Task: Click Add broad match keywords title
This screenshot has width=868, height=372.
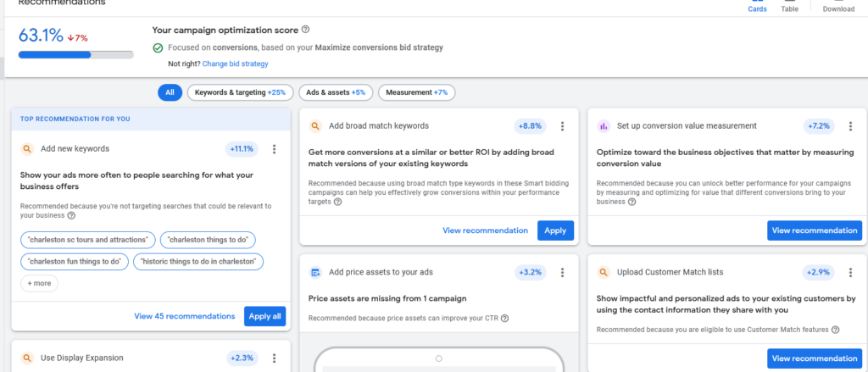Action: [379, 126]
